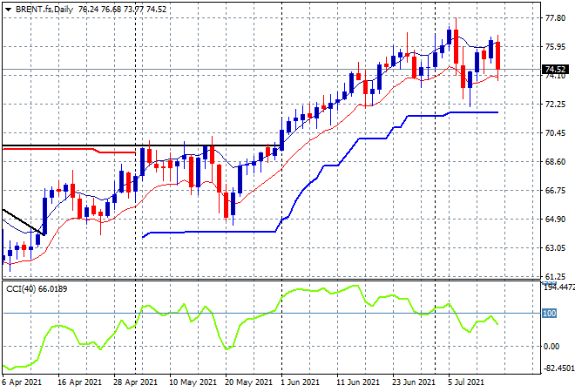This screenshot has width=575, height=392.
Task: Click the -82.4501 CCI axis label
Action: (x=558, y=368)
